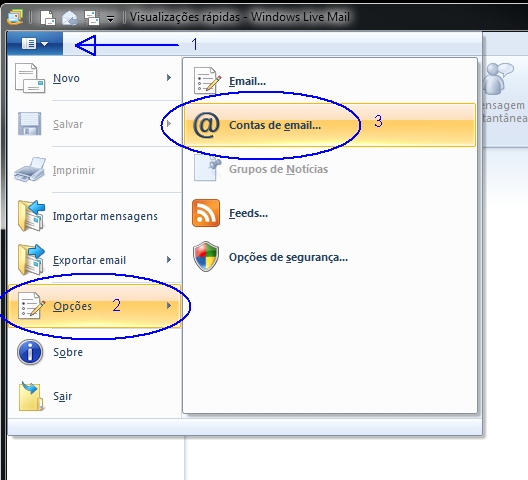Expand the Exportar email submenu arrow
The width and height of the screenshot is (528, 480).
[169, 259]
